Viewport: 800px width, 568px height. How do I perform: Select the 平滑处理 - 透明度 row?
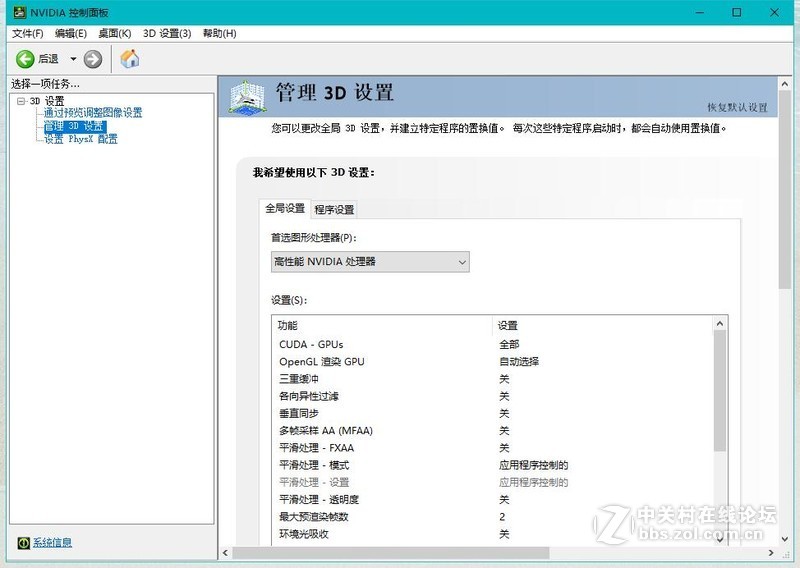(x=492, y=500)
